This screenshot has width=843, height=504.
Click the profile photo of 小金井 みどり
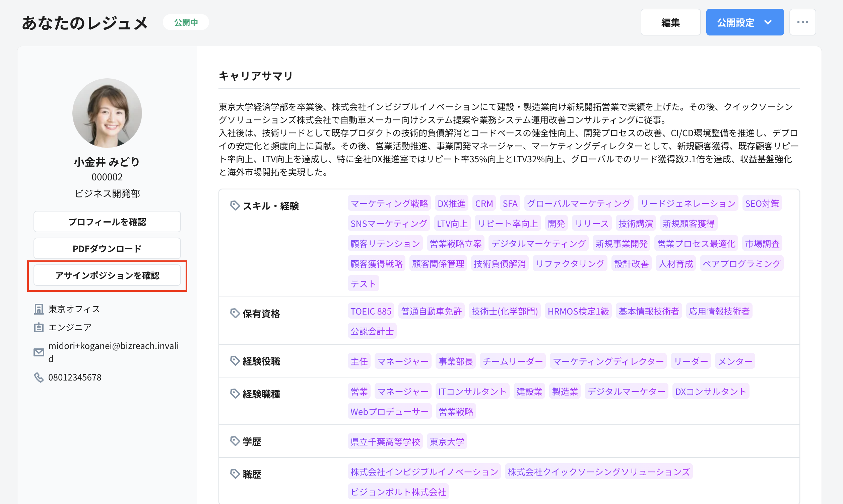107,113
